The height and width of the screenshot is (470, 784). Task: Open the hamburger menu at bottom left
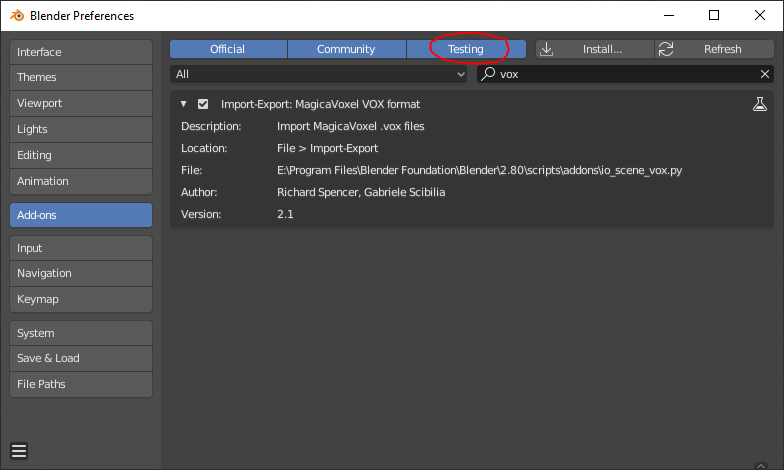[x=19, y=451]
